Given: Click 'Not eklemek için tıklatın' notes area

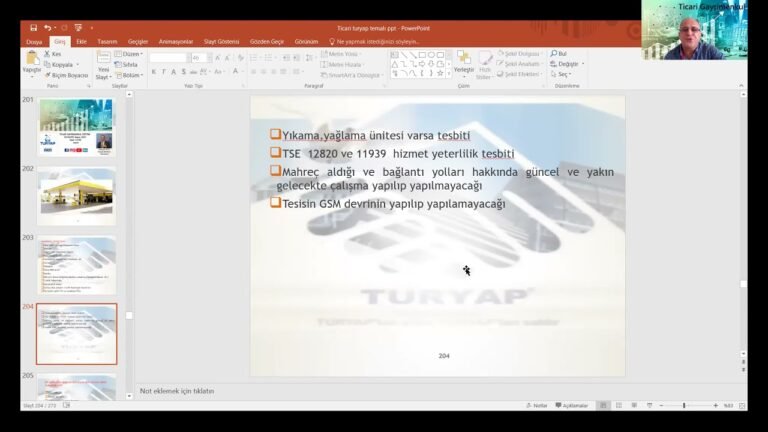Looking at the screenshot, I should 177,391.
